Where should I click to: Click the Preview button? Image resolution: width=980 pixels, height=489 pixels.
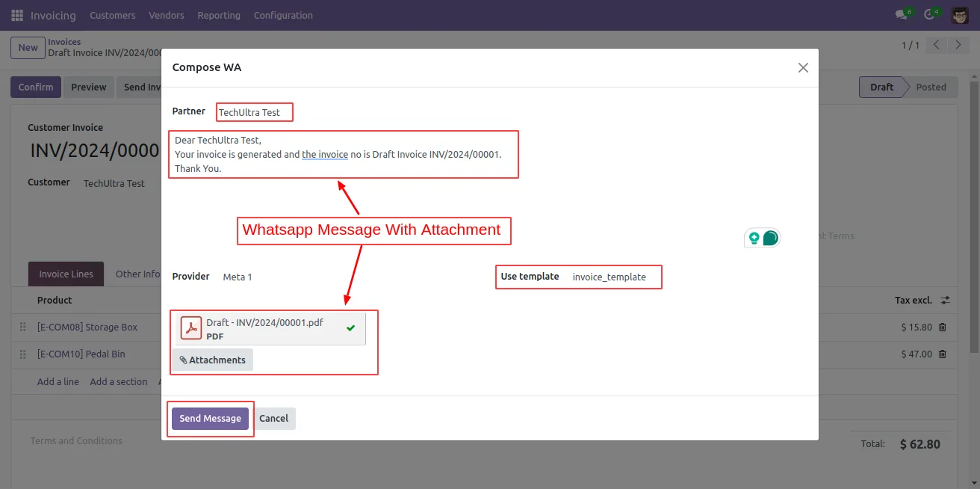[89, 87]
